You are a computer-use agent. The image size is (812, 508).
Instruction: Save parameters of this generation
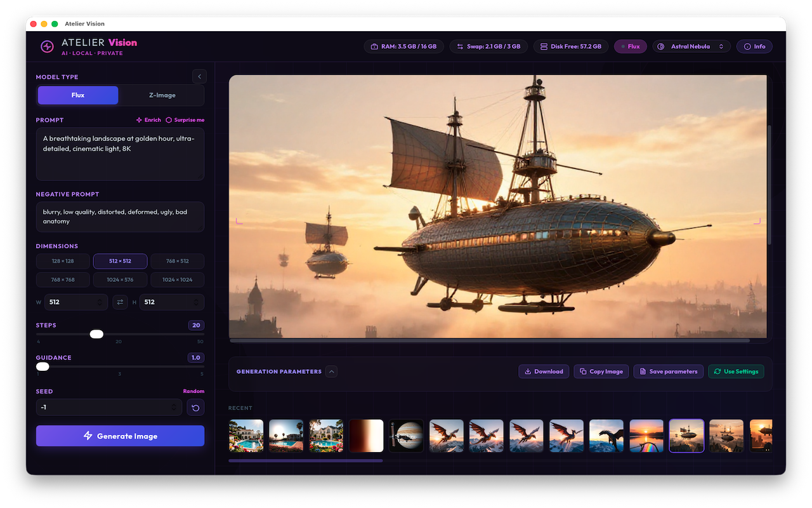pyautogui.click(x=668, y=371)
